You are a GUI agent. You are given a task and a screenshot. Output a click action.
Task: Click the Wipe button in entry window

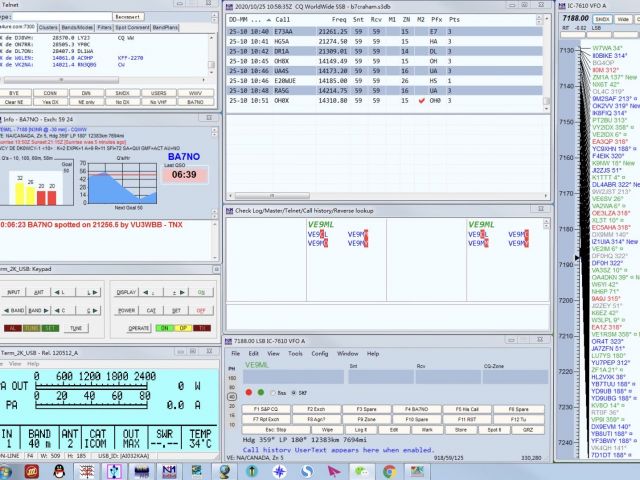327,430
